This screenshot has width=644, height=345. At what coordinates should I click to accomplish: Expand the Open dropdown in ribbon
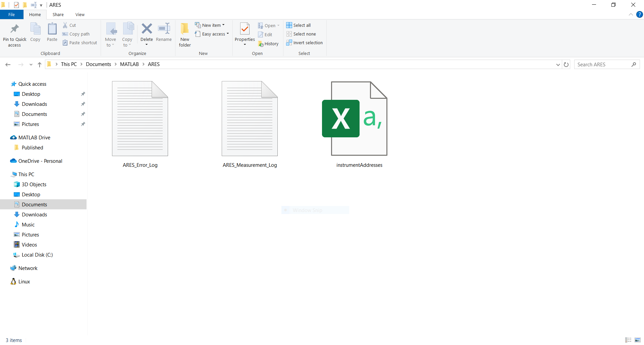coord(278,25)
